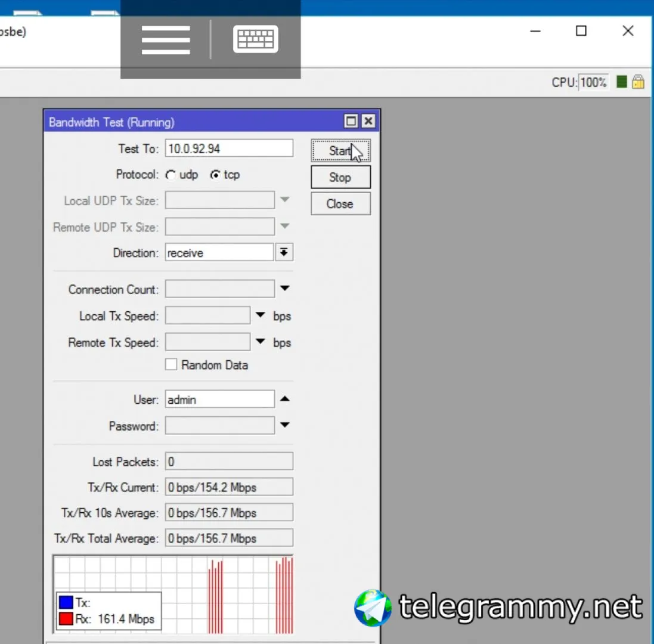Image resolution: width=654 pixels, height=644 pixels.
Task: Expand the Connection Count field
Action: tap(285, 288)
